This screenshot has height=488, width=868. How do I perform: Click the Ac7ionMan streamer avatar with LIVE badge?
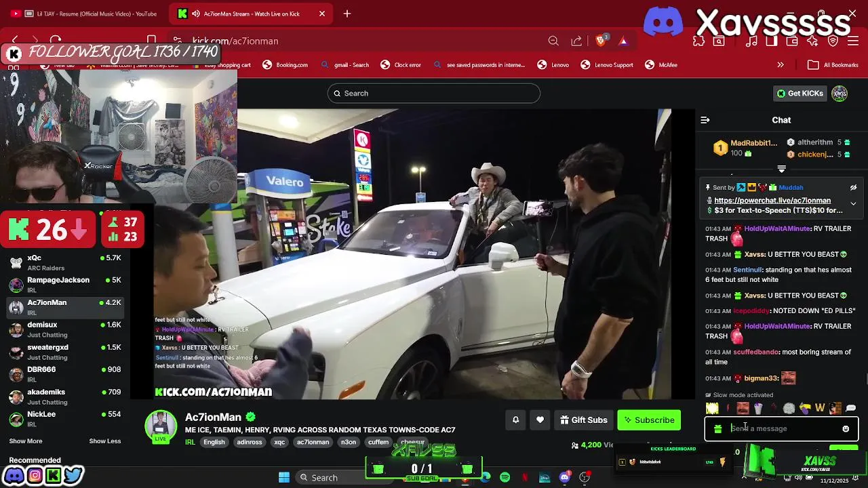[161, 427]
